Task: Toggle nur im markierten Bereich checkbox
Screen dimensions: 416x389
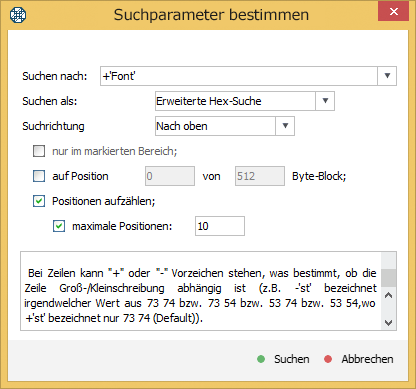Action: tap(39, 151)
